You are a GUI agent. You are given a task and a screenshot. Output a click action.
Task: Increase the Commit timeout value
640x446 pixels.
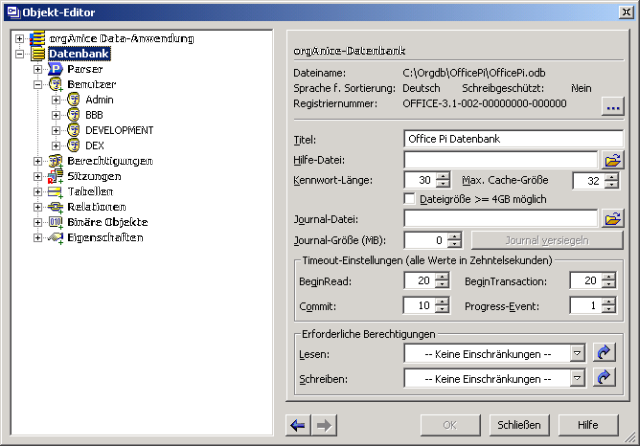pos(442,302)
